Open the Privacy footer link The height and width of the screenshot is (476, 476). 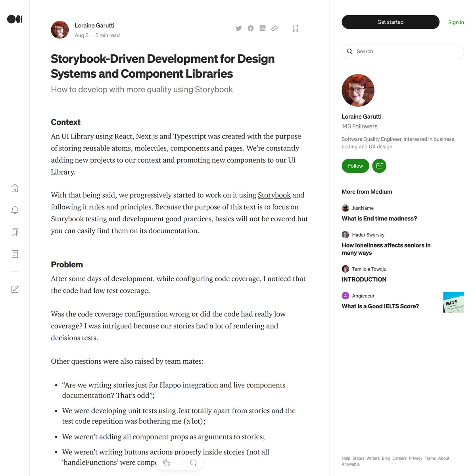(x=415, y=458)
